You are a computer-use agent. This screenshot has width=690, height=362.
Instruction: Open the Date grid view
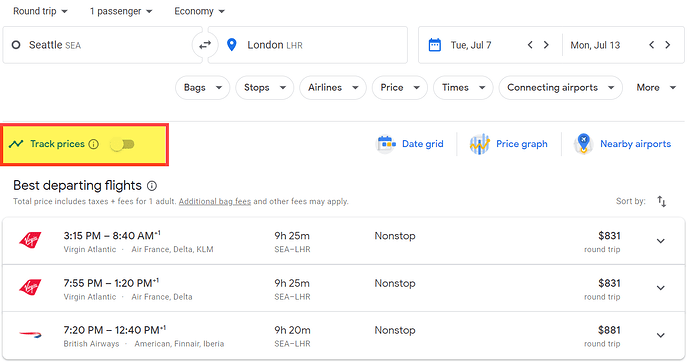(x=410, y=144)
